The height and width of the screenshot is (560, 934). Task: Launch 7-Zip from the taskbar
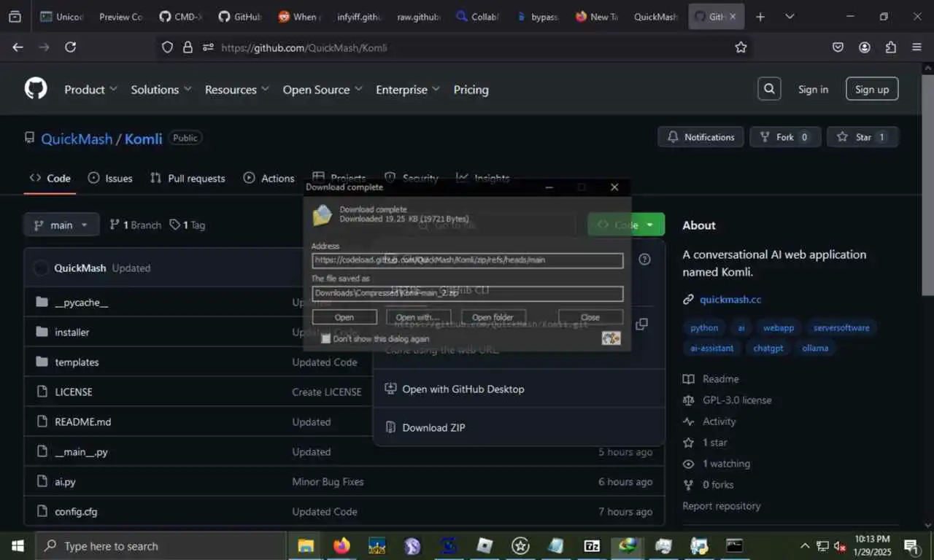[592, 545]
